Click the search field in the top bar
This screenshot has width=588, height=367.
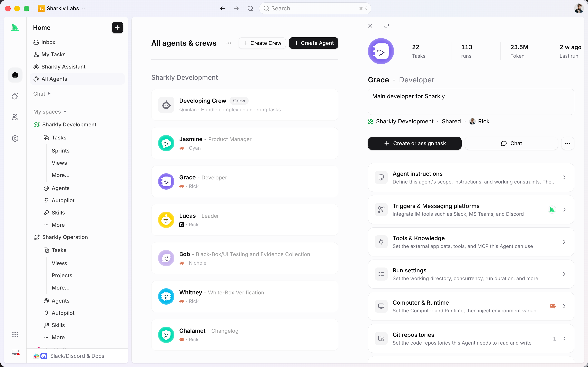click(315, 9)
